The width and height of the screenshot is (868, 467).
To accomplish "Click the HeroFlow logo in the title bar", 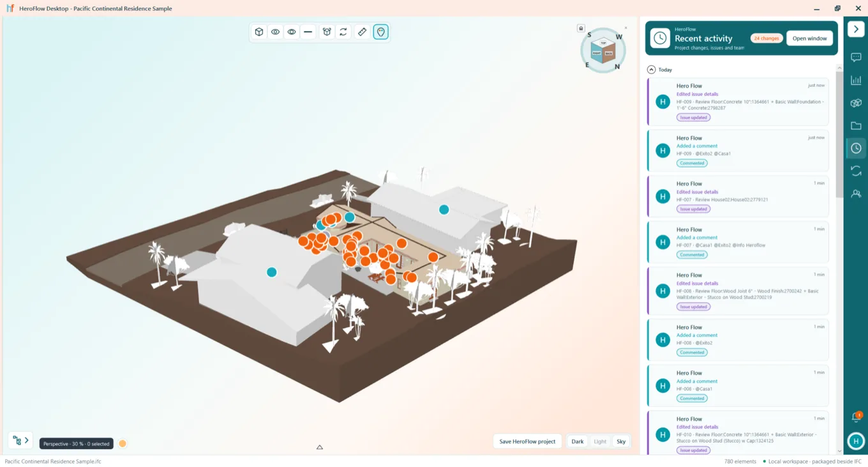I will (10, 8).
